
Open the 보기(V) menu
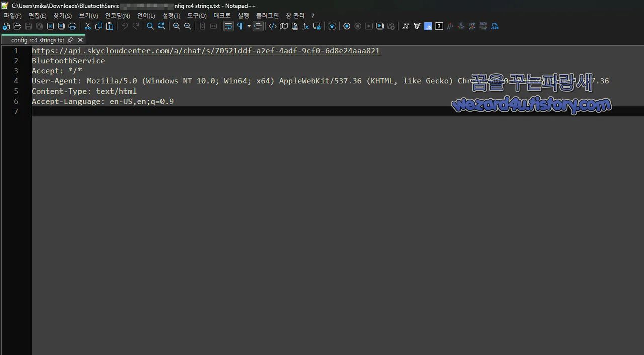pyautogui.click(x=89, y=16)
